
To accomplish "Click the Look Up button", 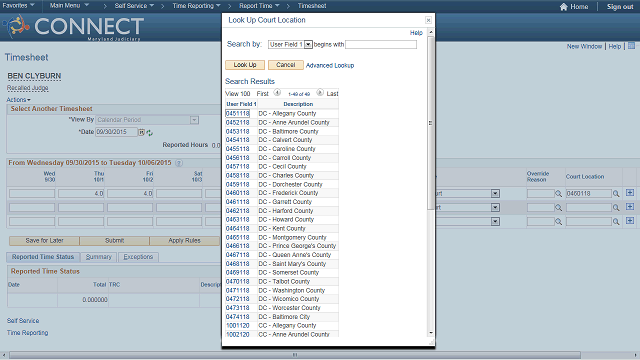I will coord(245,65).
